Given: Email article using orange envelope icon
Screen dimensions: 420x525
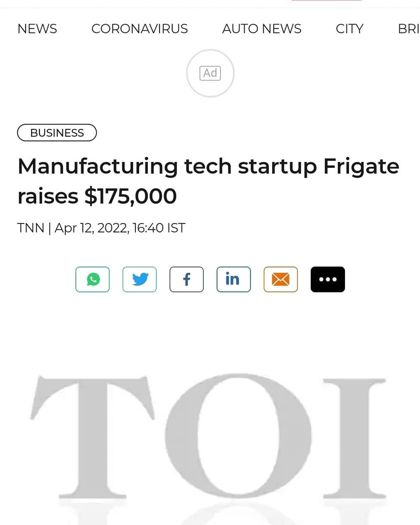Looking at the screenshot, I should pyautogui.click(x=281, y=279).
